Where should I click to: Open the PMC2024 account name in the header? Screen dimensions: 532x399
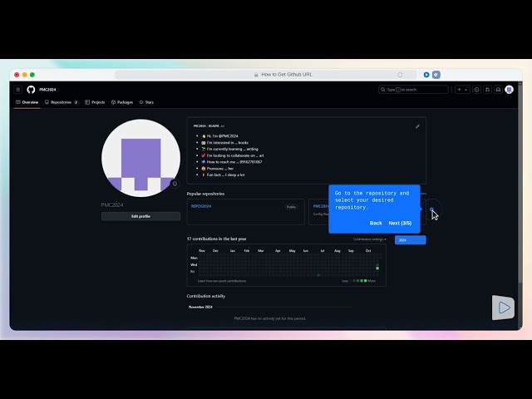(x=47, y=90)
